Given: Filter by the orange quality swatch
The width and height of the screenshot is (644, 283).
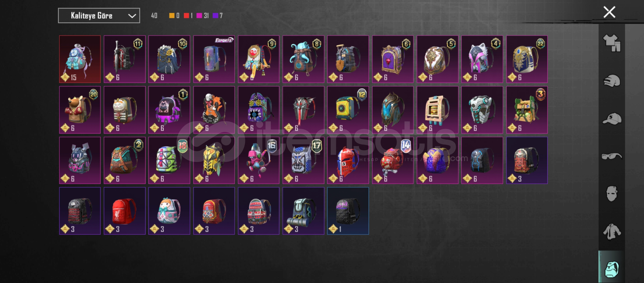Looking at the screenshot, I should 172,16.
